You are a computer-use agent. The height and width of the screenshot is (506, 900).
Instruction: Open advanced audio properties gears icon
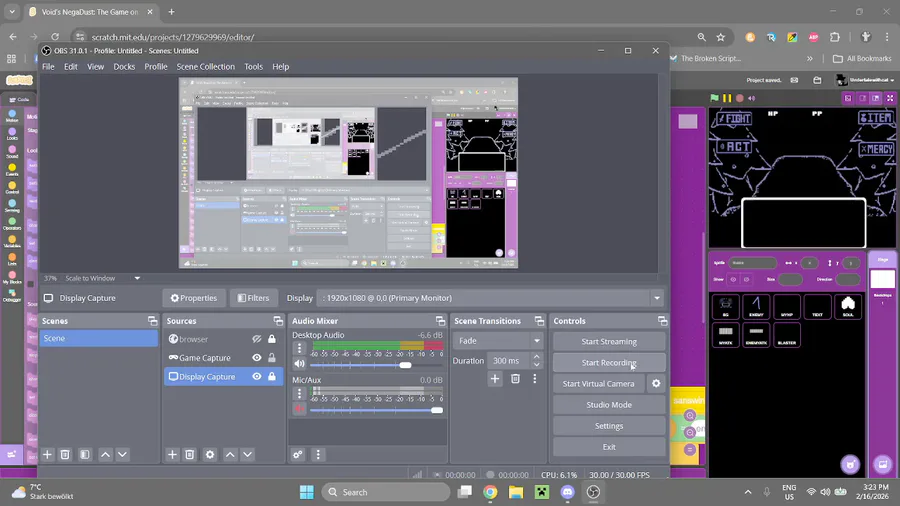(x=297, y=454)
